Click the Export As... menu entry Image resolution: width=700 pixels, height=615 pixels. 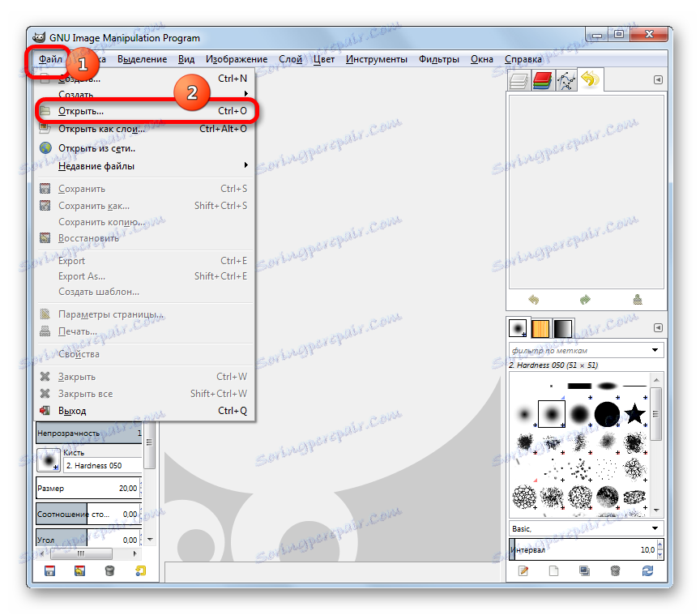pyautogui.click(x=145, y=276)
